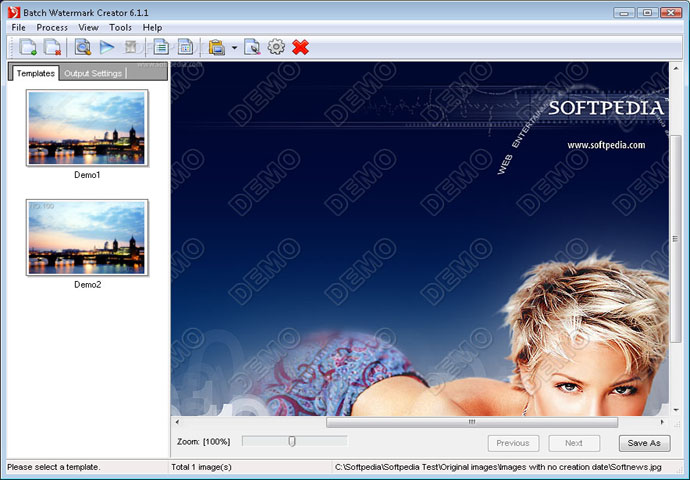Screen dimensions: 690x480
Task: Click the Zoom slider handle
Action: click(291, 441)
